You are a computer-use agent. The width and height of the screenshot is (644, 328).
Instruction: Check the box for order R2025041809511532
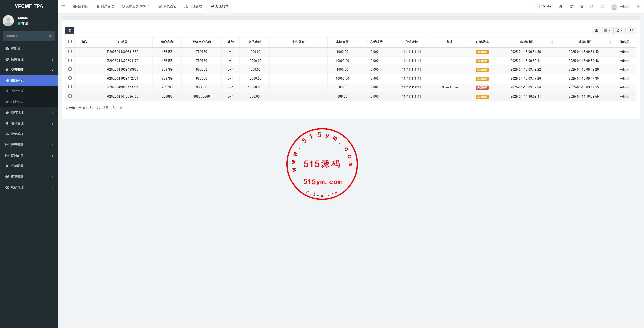click(x=70, y=51)
